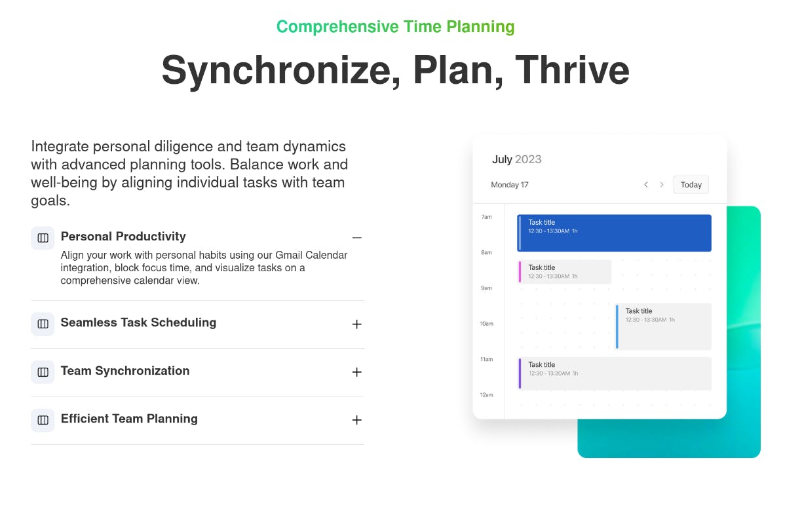This screenshot has height=532, width=802.
Task: Collapse Personal Productivity with the minus icon
Action: (x=356, y=238)
